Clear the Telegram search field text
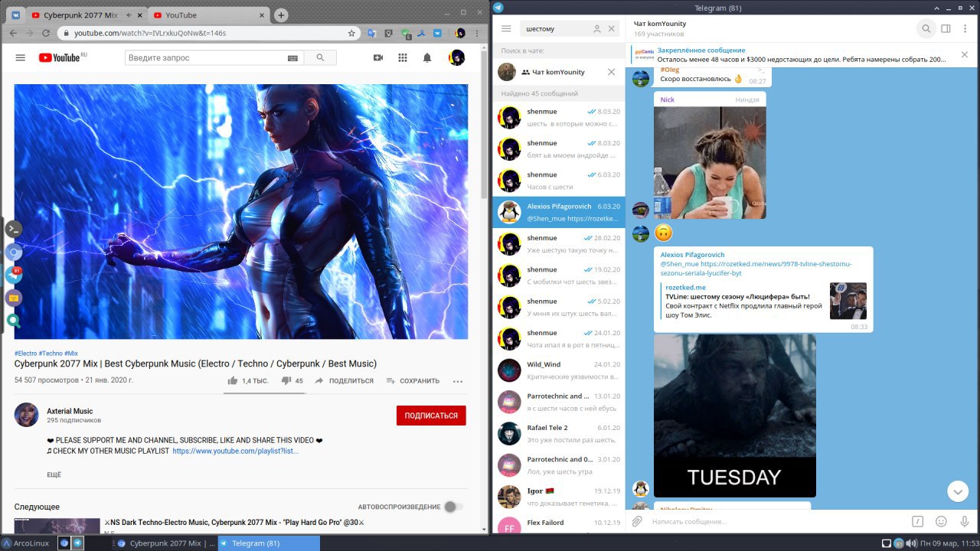980x551 pixels. click(611, 28)
